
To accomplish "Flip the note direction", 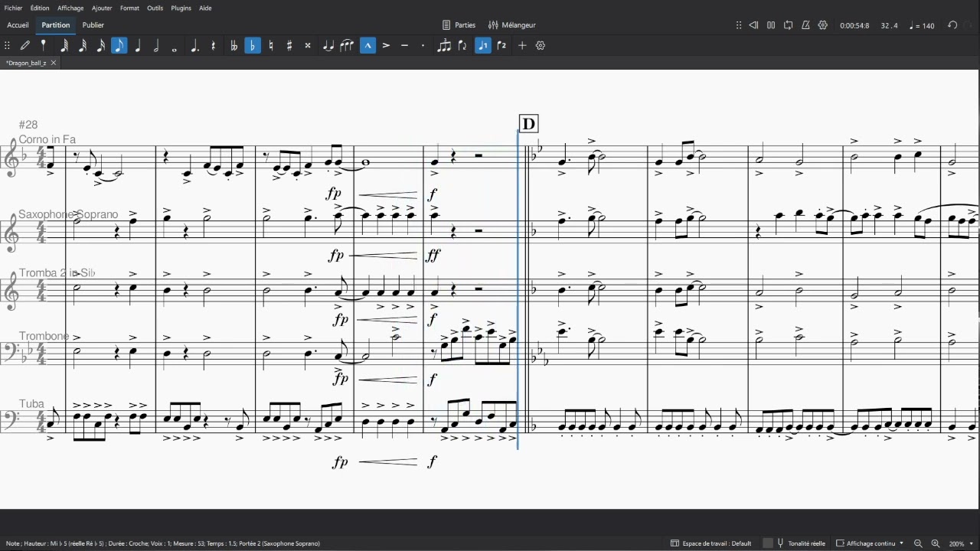I will coord(462,46).
